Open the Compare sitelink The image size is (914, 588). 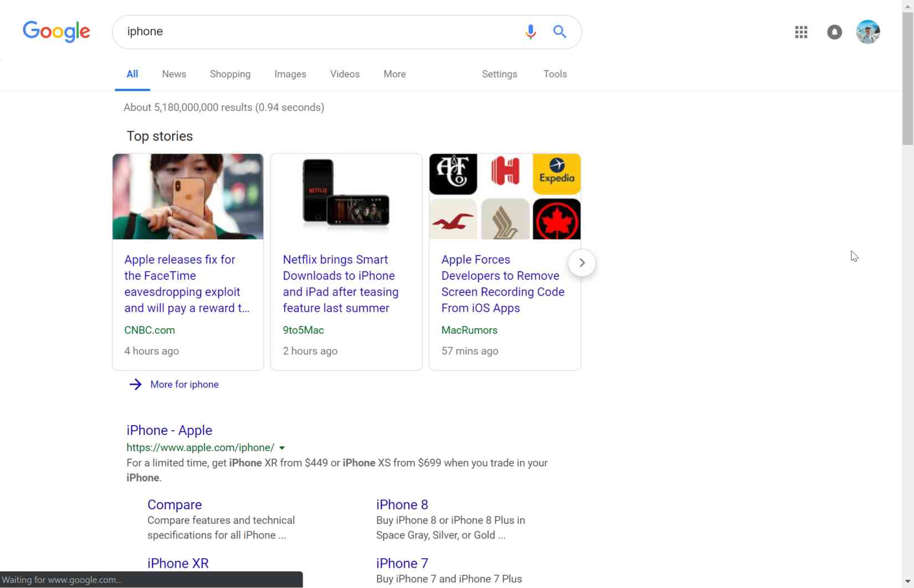point(174,504)
